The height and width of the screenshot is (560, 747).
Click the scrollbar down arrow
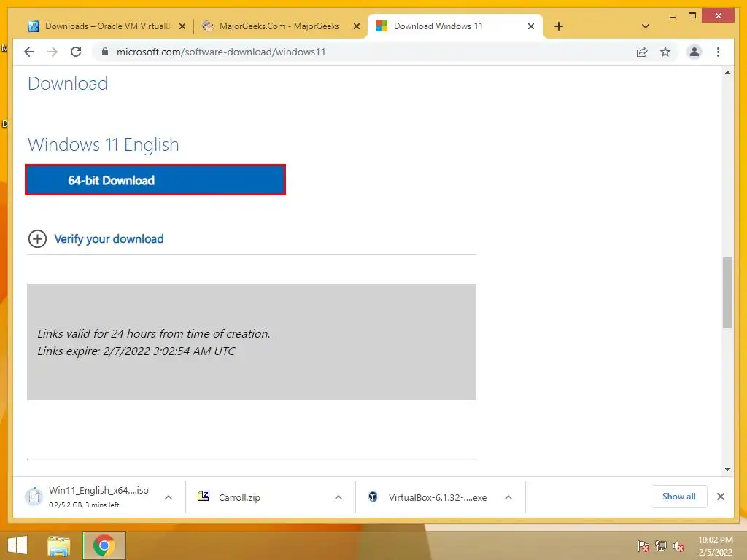(727, 470)
